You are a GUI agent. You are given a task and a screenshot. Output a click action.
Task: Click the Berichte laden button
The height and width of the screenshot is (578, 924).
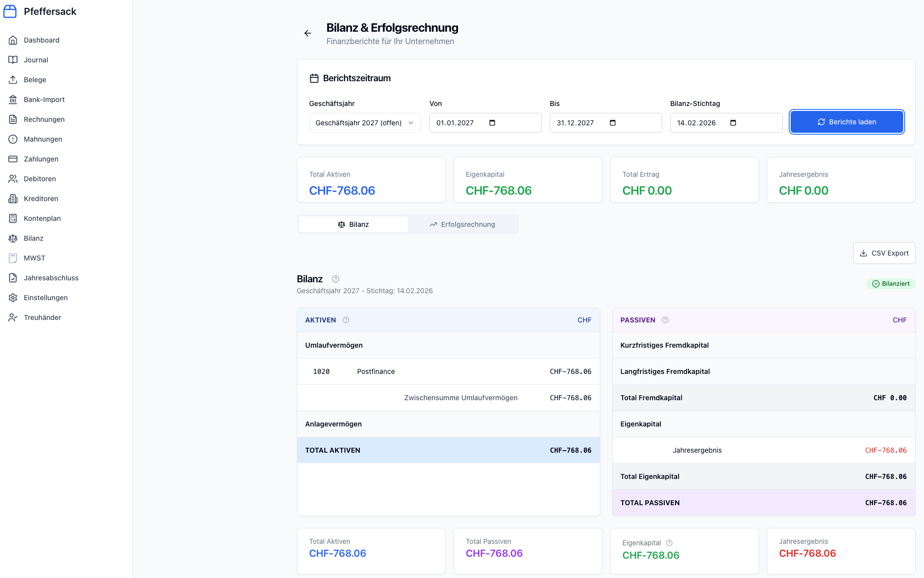(x=847, y=122)
